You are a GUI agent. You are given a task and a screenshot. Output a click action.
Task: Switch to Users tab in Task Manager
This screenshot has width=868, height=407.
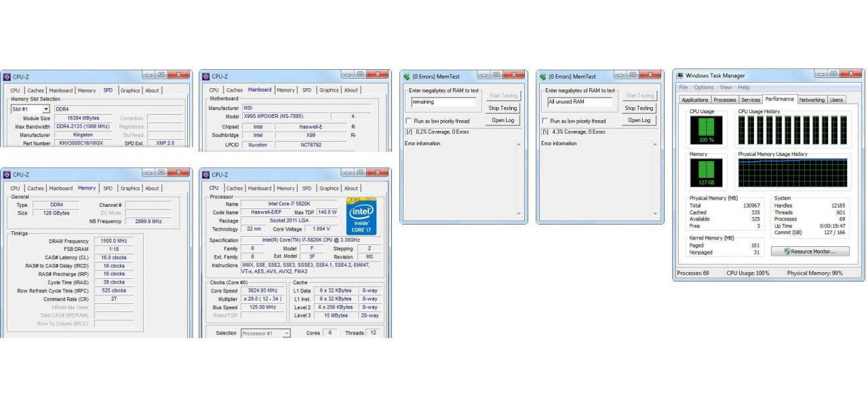pos(837,100)
